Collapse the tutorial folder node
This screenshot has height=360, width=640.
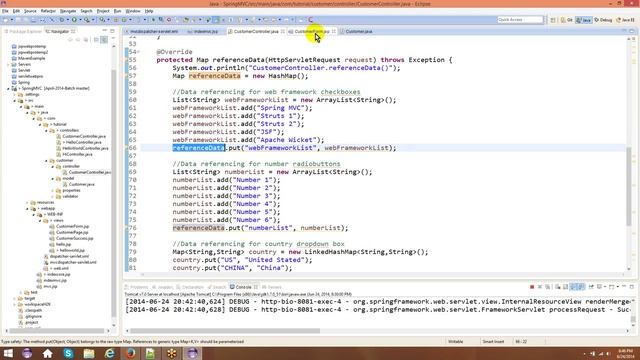(x=40, y=124)
